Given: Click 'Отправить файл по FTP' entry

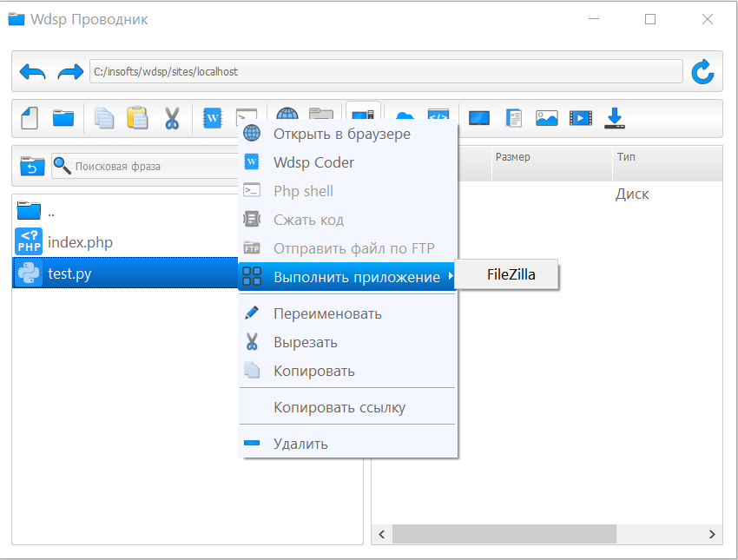Looking at the screenshot, I should [x=348, y=248].
